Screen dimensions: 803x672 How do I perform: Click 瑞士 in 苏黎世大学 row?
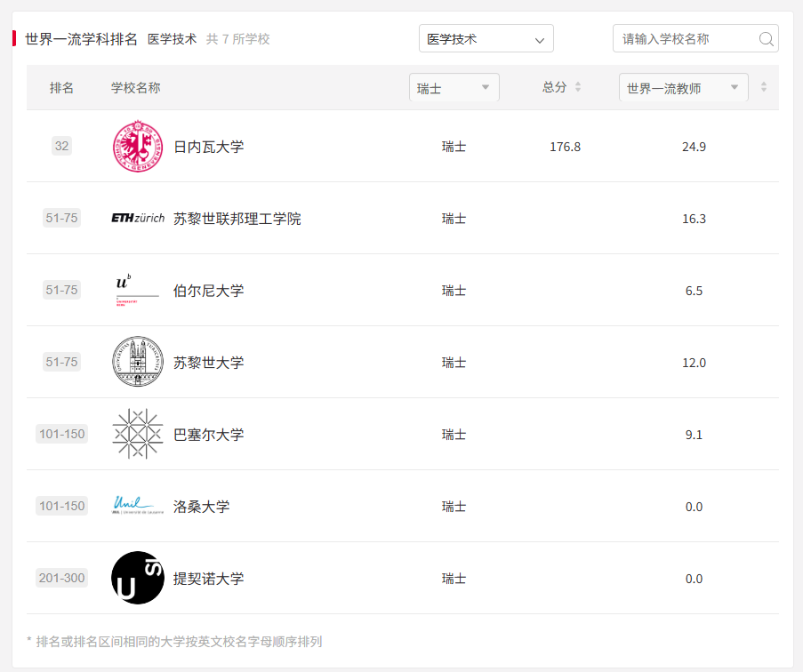454,363
